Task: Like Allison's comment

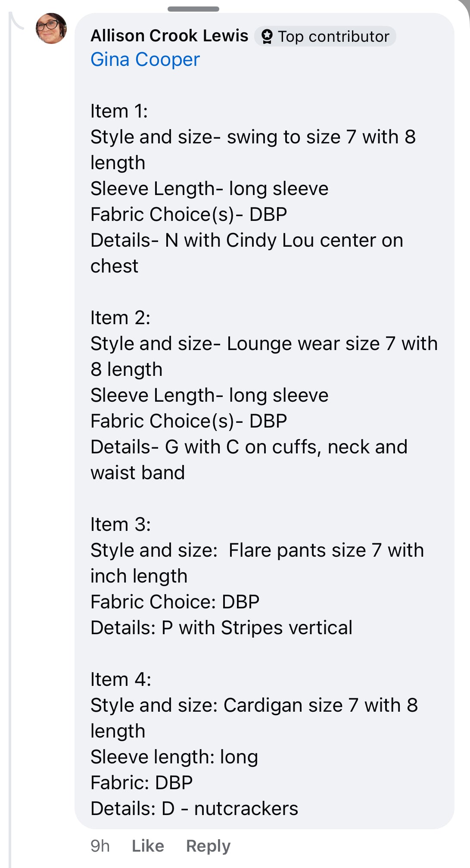Action: (148, 846)
